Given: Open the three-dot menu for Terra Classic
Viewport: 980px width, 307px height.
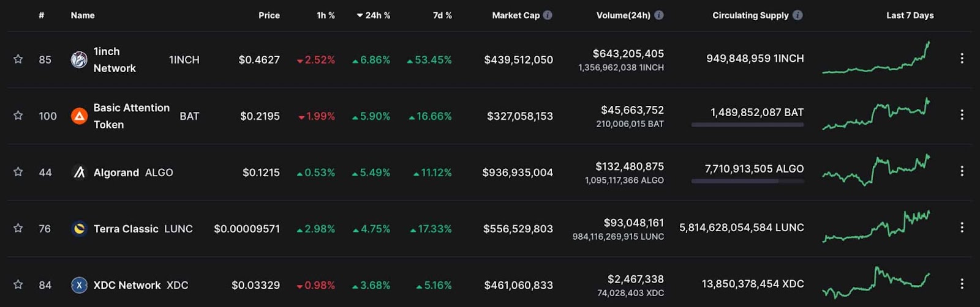Looking at the screenshot, I should point(962,227).
